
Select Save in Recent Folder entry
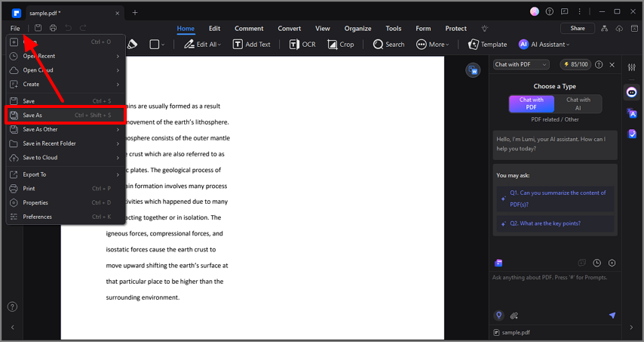coord(66,143)
